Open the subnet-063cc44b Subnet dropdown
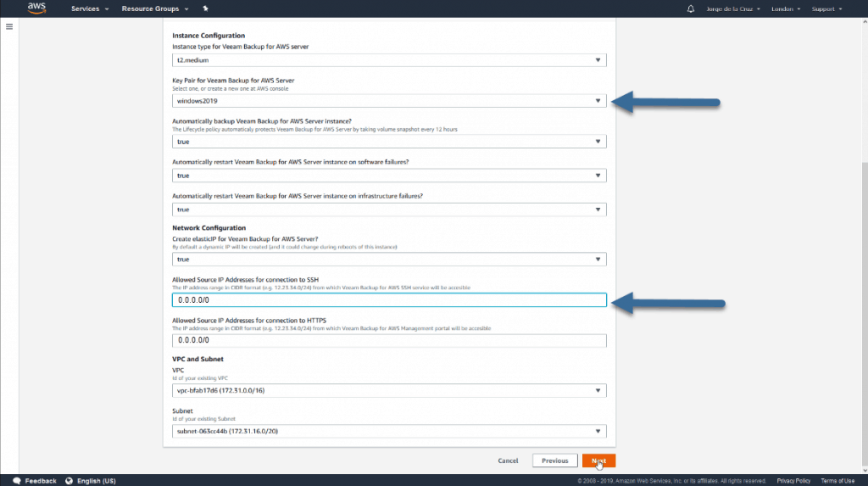Viewport: 868px width, 486px height. [389, 431]
